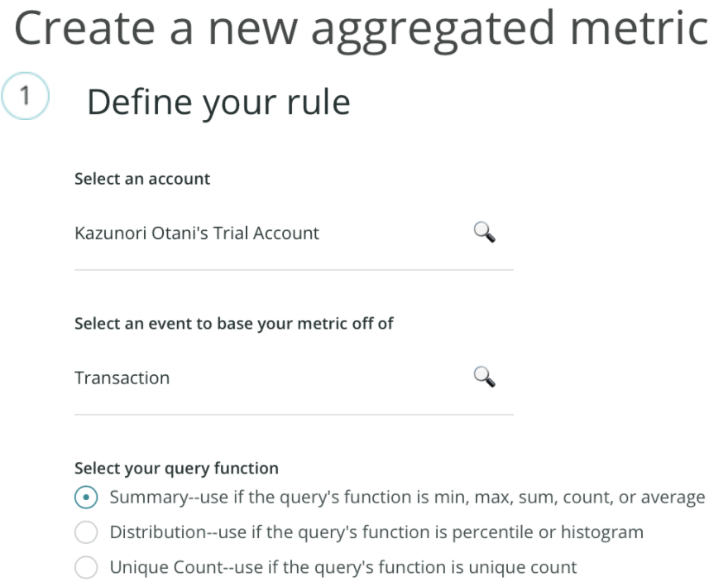Click the Select an event label

[x=233, y=324]
